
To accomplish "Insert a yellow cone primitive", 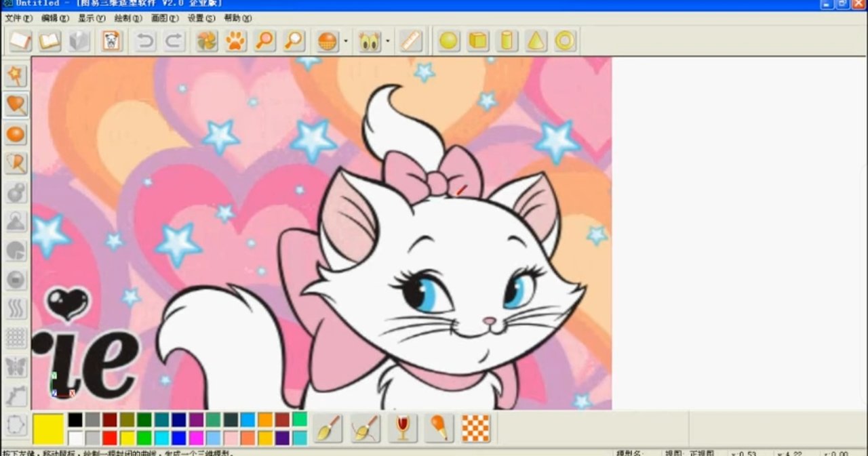I will [536, 41].
